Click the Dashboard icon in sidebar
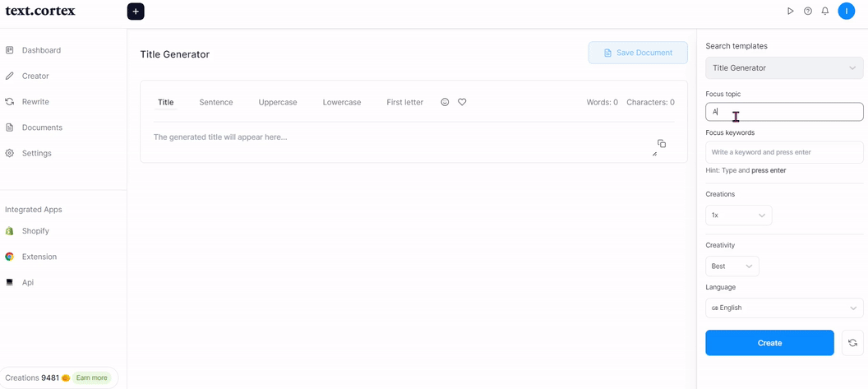Image resolution: width=868 pixels, height=389 pixels. pos(9,50)
